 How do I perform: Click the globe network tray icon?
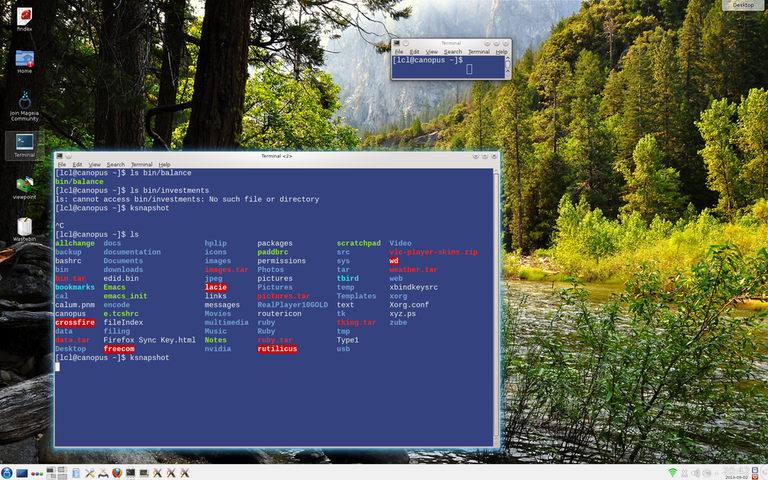coord(707,473)
